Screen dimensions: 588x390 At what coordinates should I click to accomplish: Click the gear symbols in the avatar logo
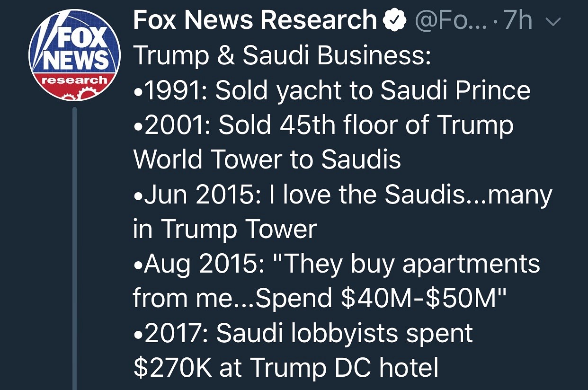click(x=75, y=95)
